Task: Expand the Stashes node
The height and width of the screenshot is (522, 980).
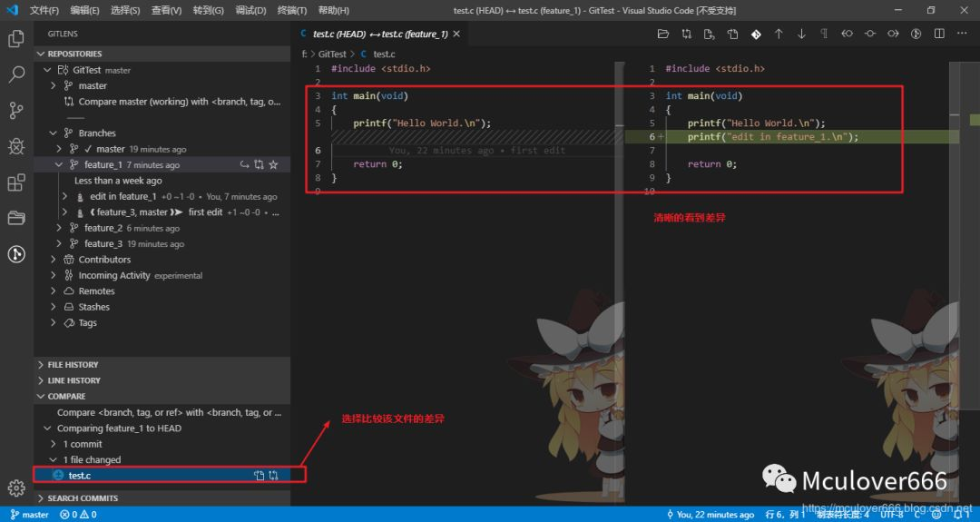Action: [x=54, y=307]
